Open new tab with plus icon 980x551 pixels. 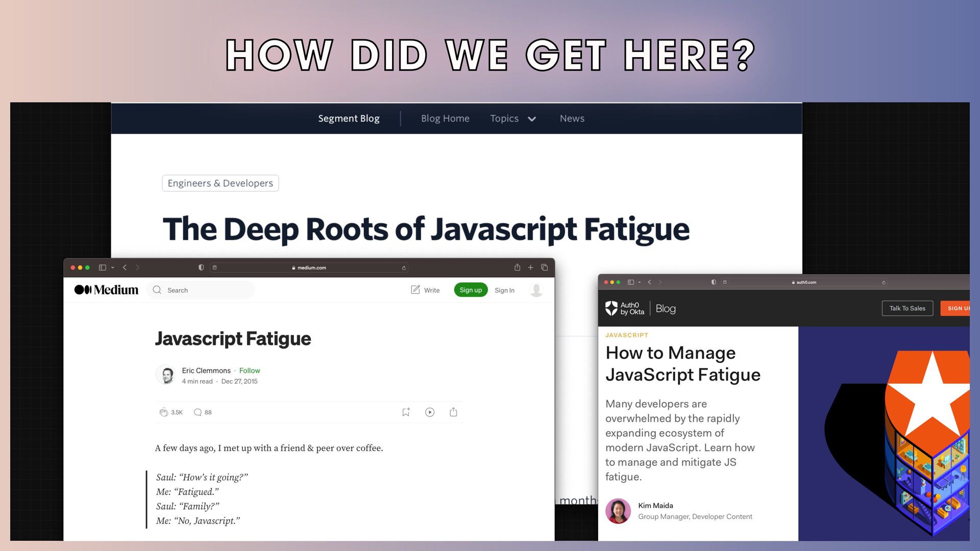530,267
